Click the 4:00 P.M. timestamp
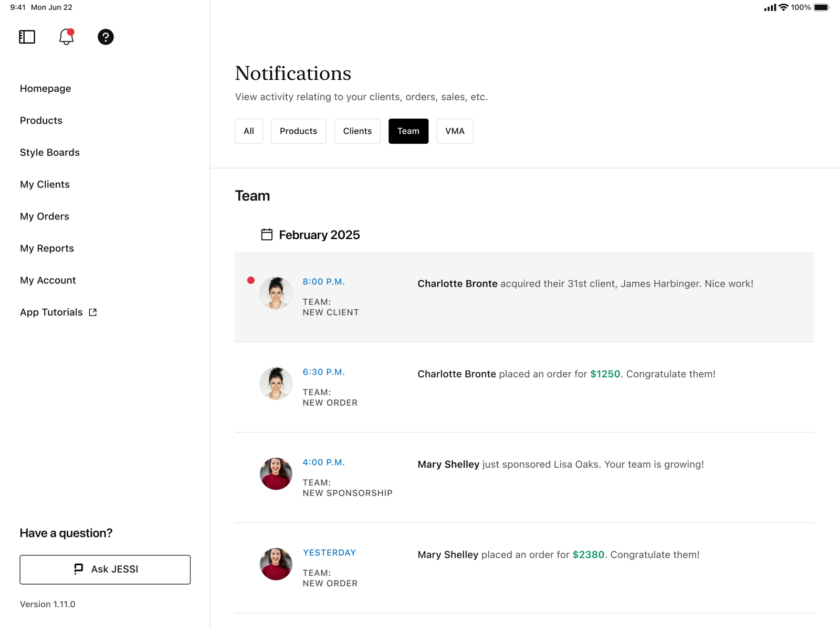Image resolution: width=840 pixels, height=633 pixels. pos(323,462)
